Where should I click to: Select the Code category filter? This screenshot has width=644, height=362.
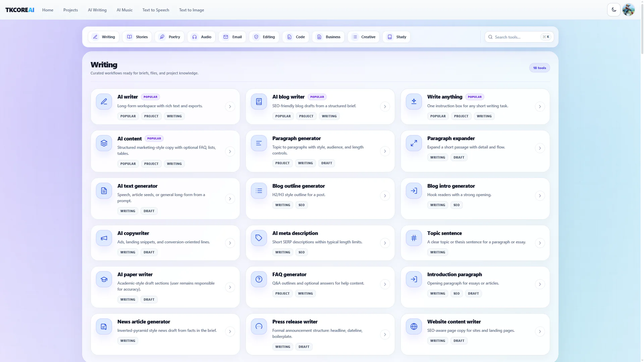pyautogui.click(x=296, y=37)
